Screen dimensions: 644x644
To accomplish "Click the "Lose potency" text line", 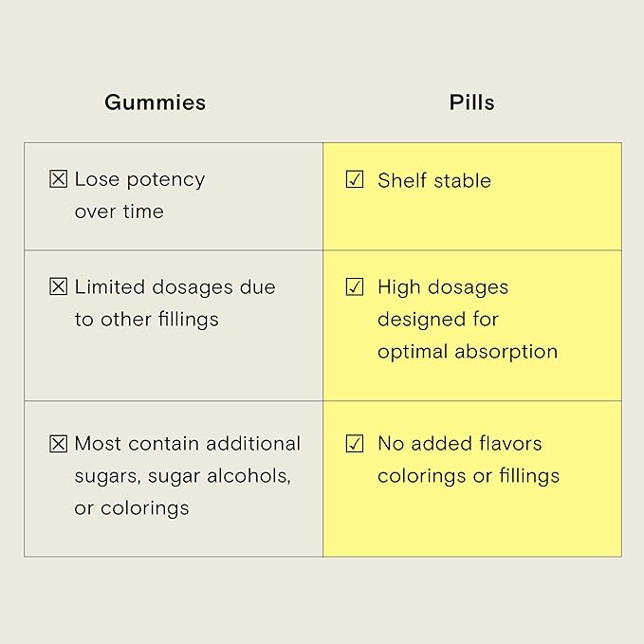I will coord(139,179).
